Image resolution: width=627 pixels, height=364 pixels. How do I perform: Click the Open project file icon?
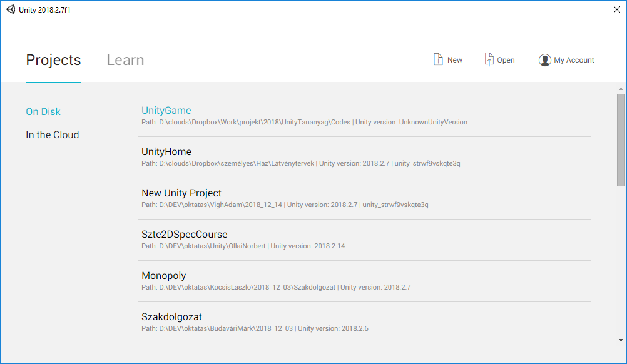tap(489, 59)
